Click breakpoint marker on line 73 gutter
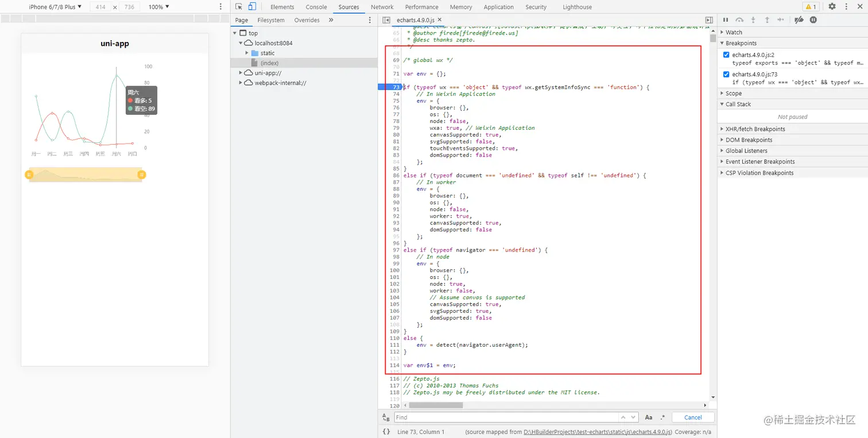The height and width of the screenshot is (438, 868). click(390, 87)
